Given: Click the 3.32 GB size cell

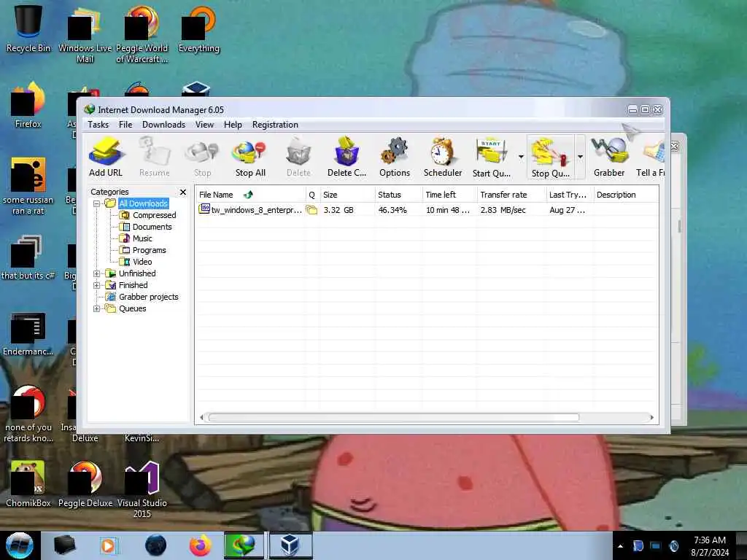Looking at the screenshot, I should coord(338,210).
